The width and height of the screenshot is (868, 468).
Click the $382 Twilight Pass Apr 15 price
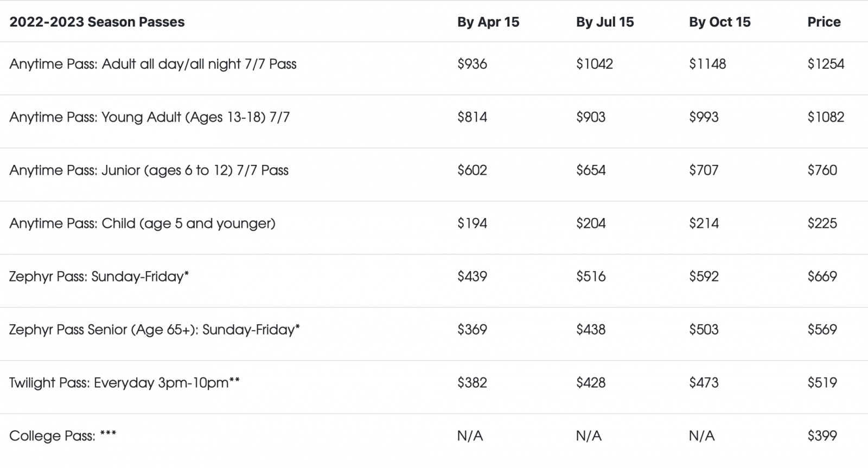[473, 383]
